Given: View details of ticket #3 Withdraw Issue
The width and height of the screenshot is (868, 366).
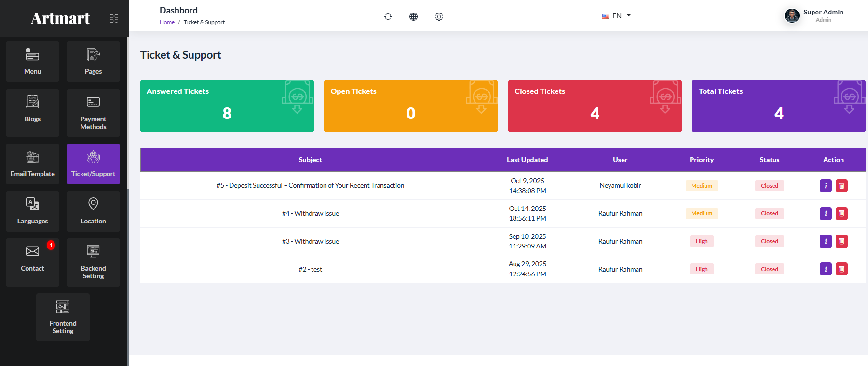Looking at the screenshot, I should click(826, 241).
